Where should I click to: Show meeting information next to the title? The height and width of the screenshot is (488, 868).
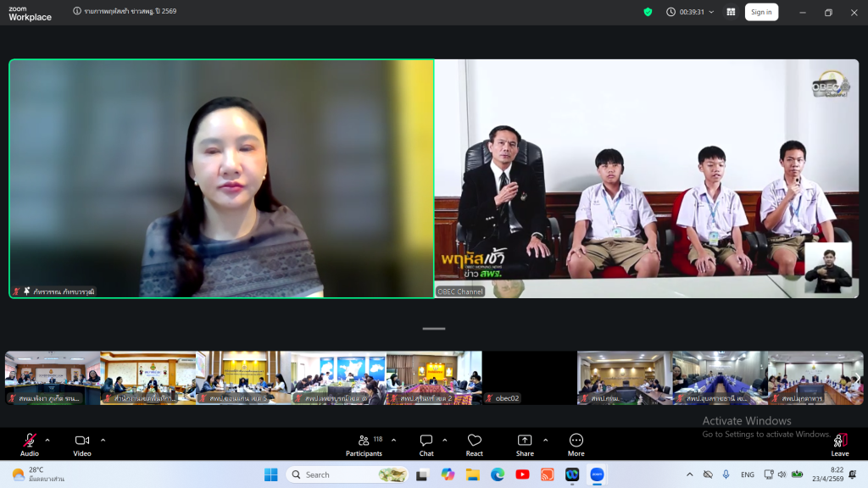pyautogui.click(x=77, y=12)
